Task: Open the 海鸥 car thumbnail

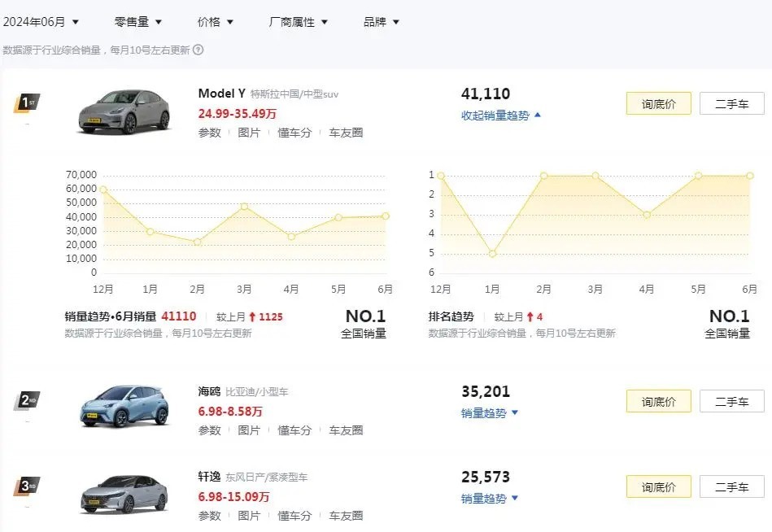Action: coord(124,407)
